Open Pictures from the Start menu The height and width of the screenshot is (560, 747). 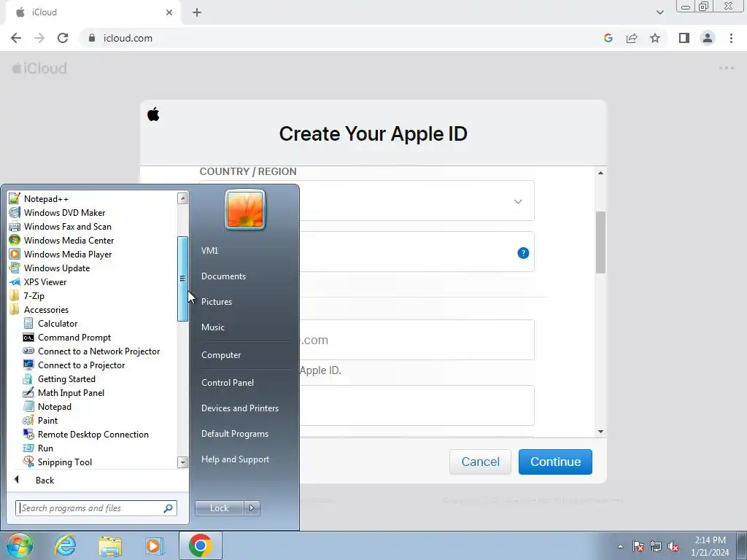click(x=216, y=302)
